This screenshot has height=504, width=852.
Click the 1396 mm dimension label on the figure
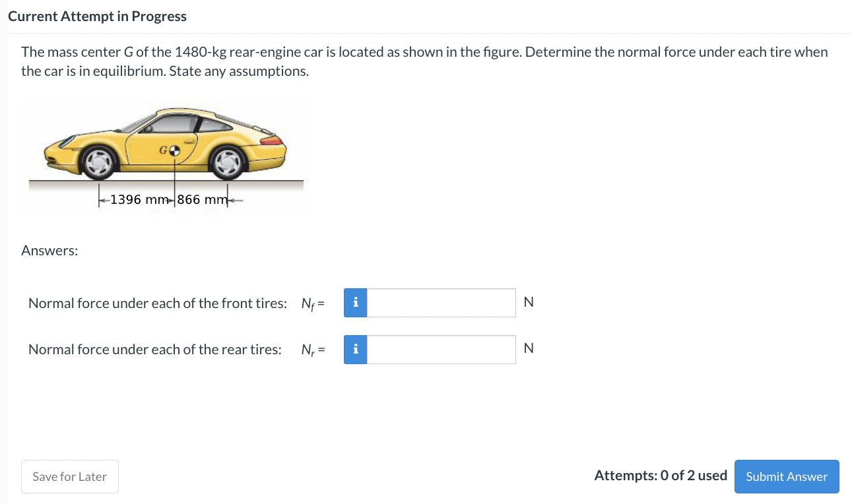click(140, 199)
